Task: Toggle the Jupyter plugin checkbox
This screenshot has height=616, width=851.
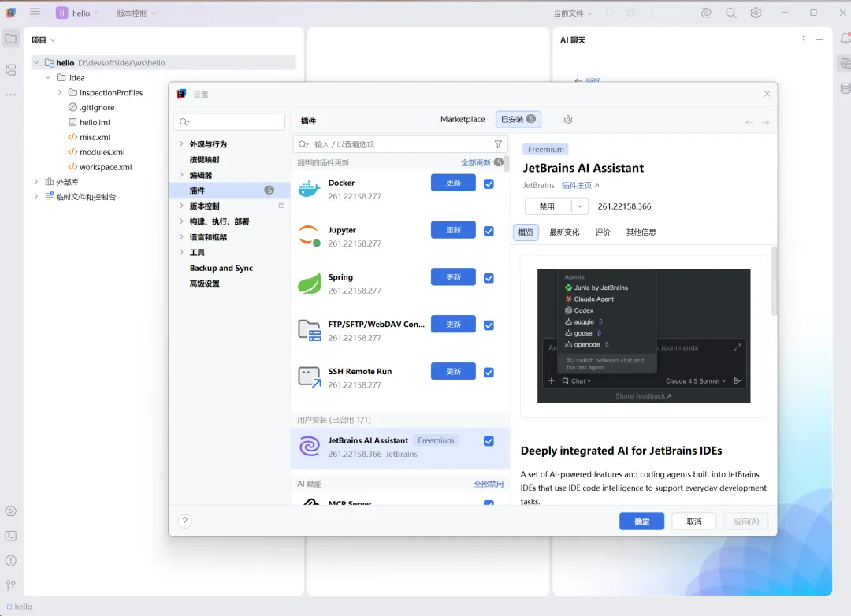Action: tap(489, 232)
